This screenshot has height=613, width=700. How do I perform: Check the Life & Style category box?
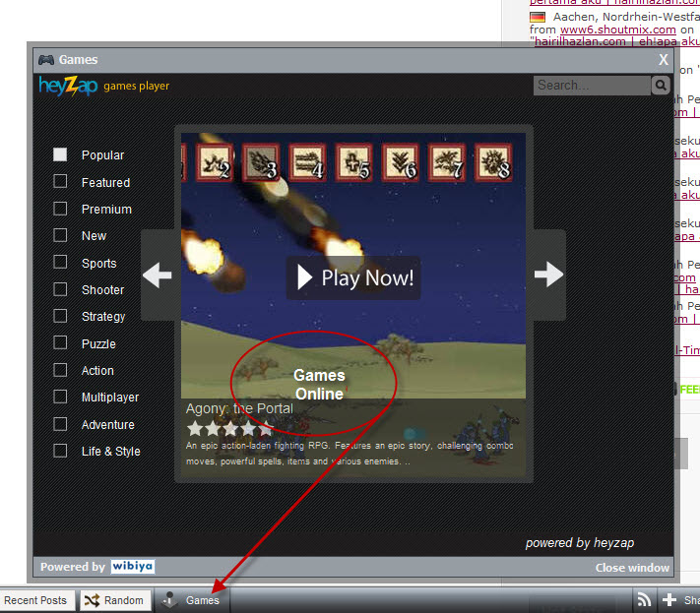[60, 451]
